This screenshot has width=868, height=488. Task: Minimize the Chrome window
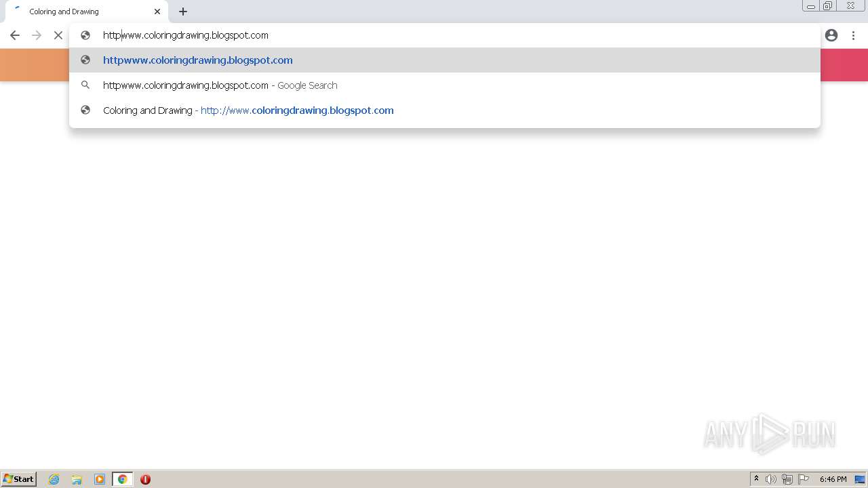811,6
